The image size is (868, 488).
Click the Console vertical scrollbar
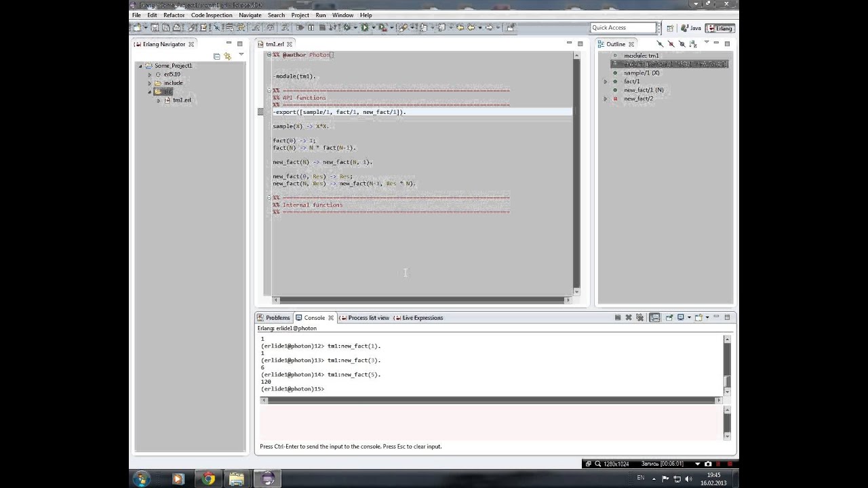click(x=727, y=365)
